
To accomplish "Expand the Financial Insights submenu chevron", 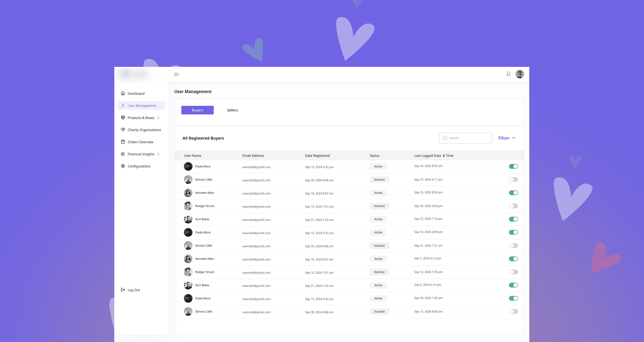I will pyautogui.click(x=158, y=154).
